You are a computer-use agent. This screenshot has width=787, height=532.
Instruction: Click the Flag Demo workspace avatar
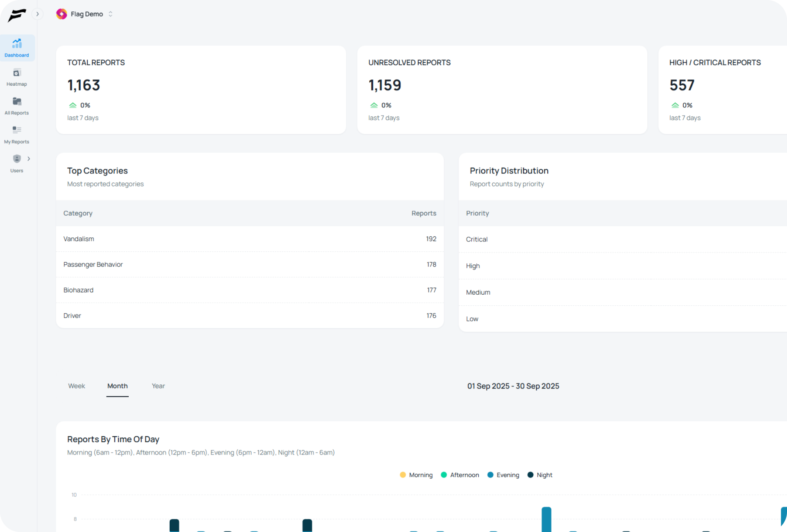(x=61, y=14)
